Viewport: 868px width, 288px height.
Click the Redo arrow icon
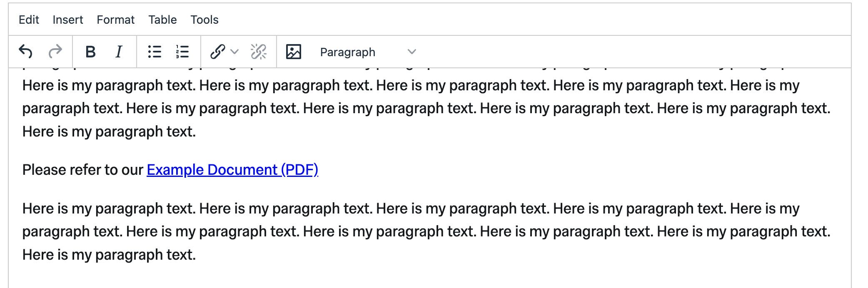point(55,52)
